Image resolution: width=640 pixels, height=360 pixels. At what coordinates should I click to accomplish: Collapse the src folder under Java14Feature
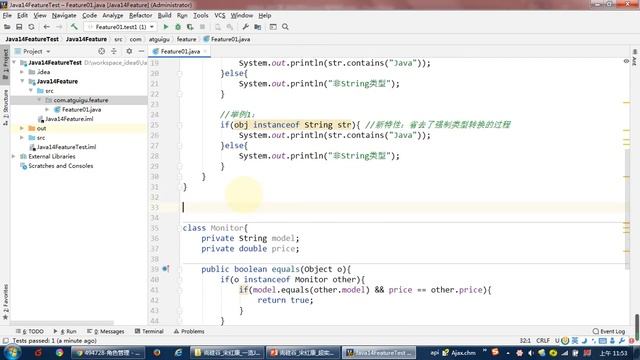31,91
